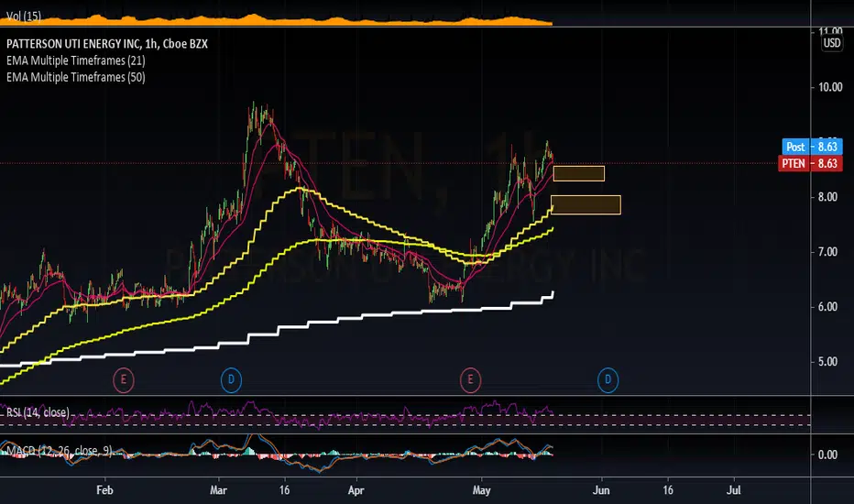Click the Mar date axis label

218,490
